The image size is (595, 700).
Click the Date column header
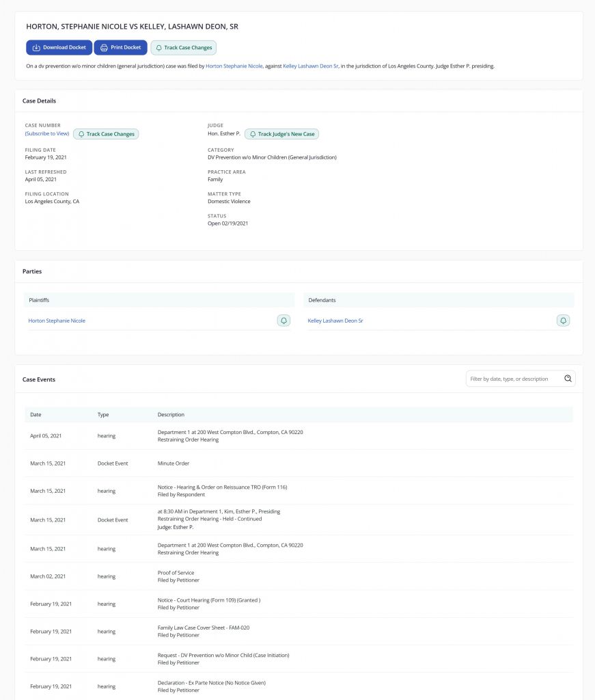click(36, 415)
